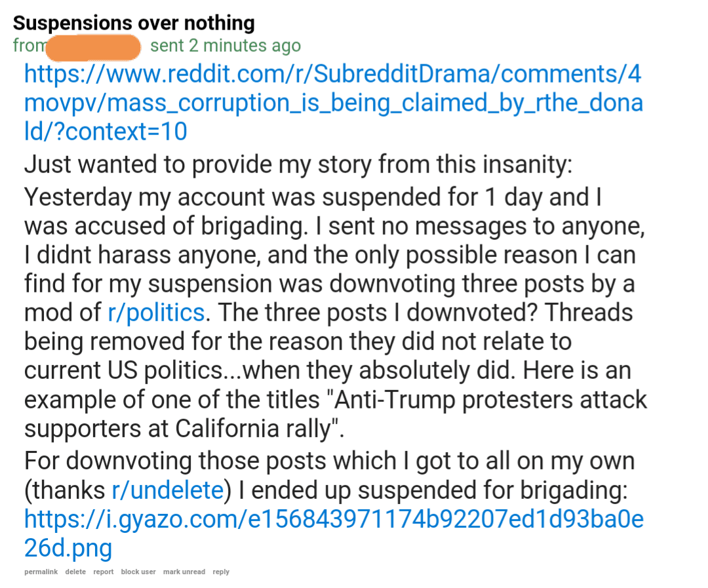Click the quoted "Anti-Trump protesters attack" title text
Image resolution: width=708 pixels, height=588 pixels.
490,400
